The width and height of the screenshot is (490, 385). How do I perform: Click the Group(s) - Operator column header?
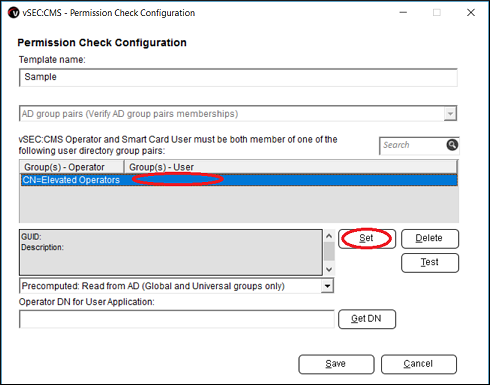[72, 167]
